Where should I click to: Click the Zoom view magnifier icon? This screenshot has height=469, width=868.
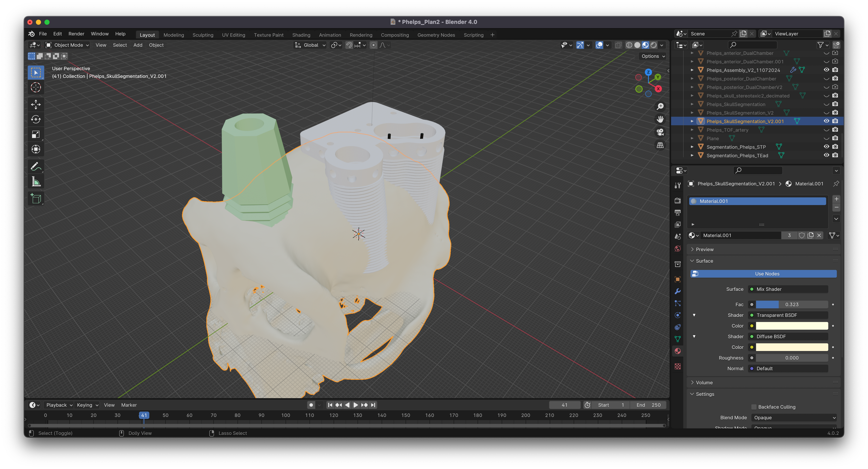(x=660, y=106)
